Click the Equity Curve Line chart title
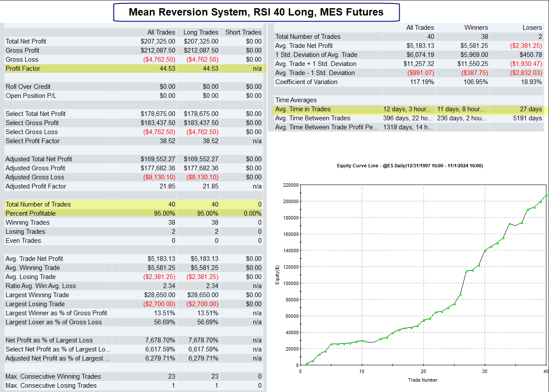The height and width of the screenshot is (392, 549). tap(410, 166)
